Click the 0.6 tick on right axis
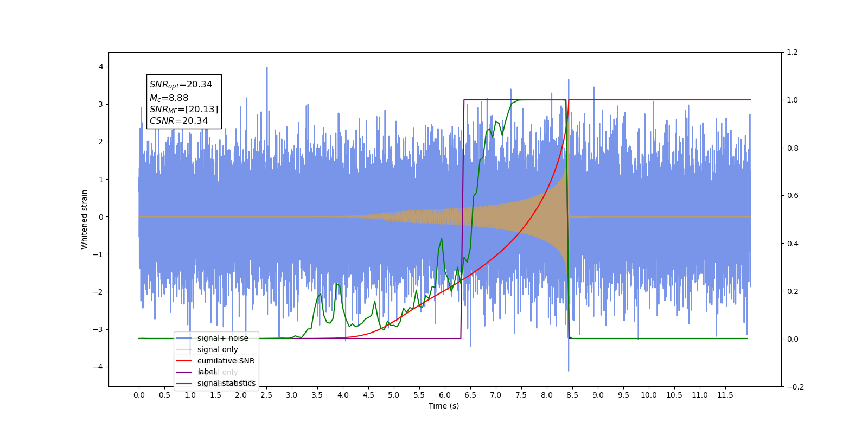 792,195
